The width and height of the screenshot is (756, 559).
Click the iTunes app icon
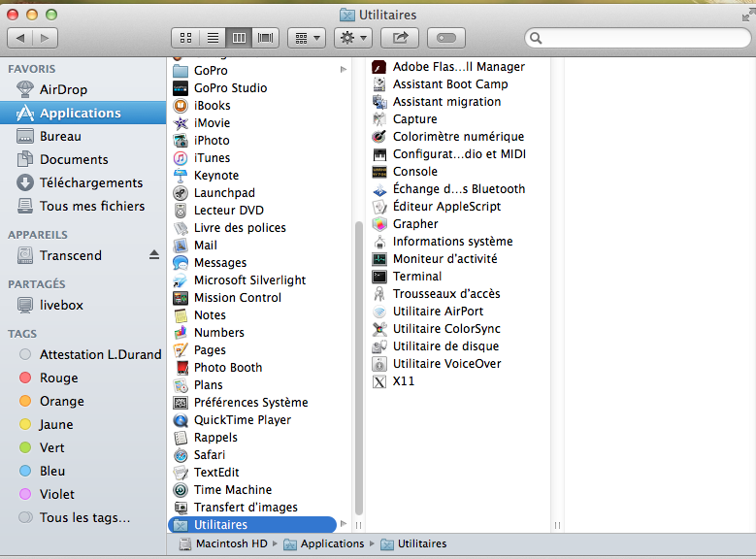pyautogui.click(x=181, y=158)
